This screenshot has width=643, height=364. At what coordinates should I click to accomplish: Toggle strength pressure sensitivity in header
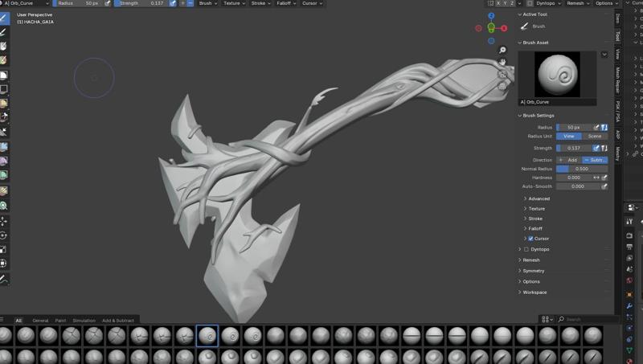pyautogui.click(x=173, y=3)
